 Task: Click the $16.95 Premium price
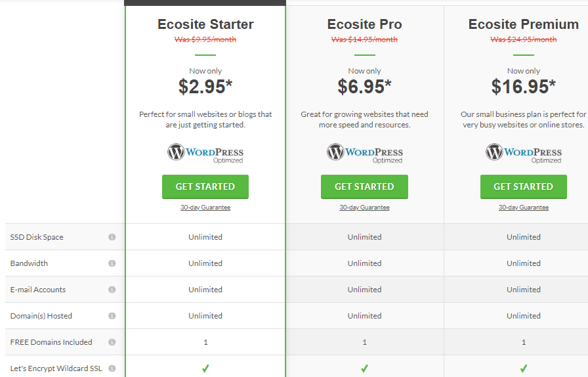[524, 86]
